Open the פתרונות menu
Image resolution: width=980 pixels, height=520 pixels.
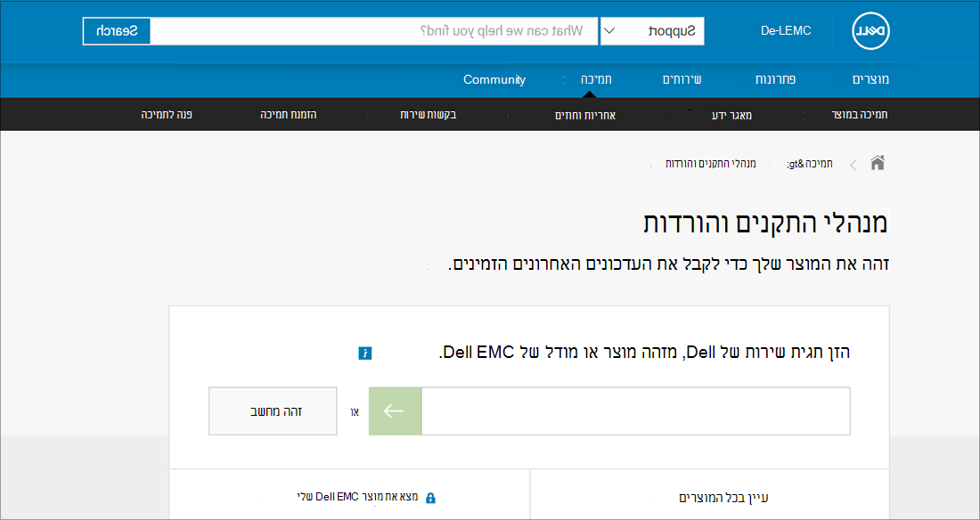pos(776,79)
